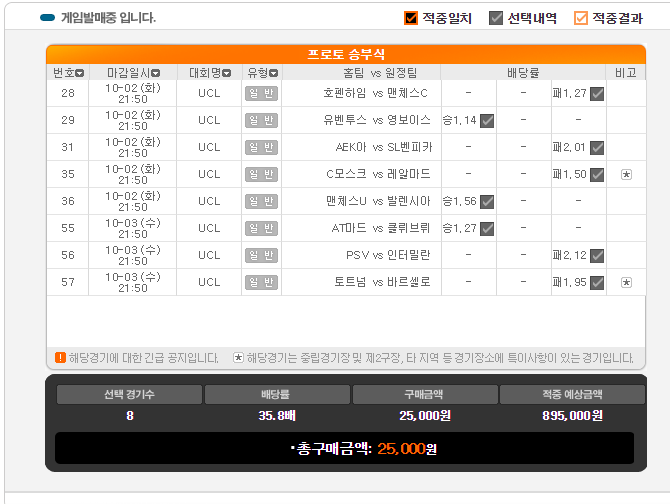The image size is (670, 504).
Task: Uncheck the 승 1.14 pick for 유벤투스 match
Action: (487, 120)
